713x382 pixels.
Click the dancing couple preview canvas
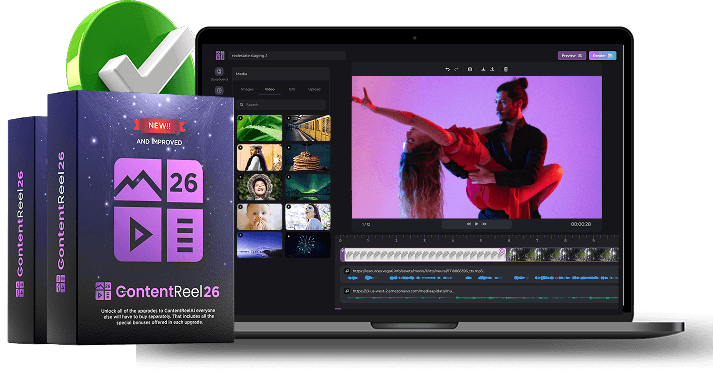click(477, 147)
